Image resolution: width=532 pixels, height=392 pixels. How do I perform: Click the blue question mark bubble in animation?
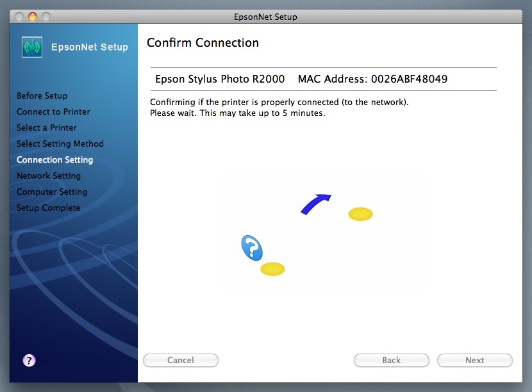pyautogui.click(x=252, y=247)
